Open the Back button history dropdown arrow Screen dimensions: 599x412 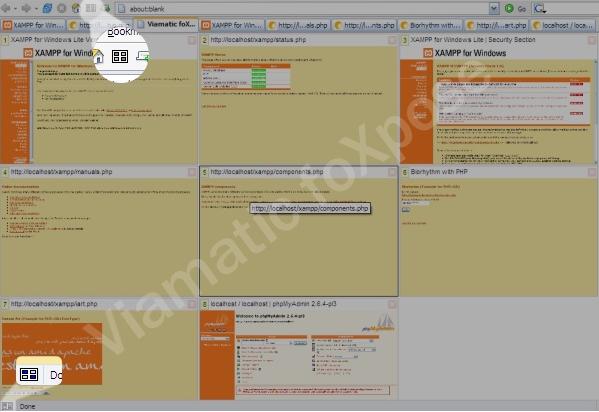click(x=15, y=8)
